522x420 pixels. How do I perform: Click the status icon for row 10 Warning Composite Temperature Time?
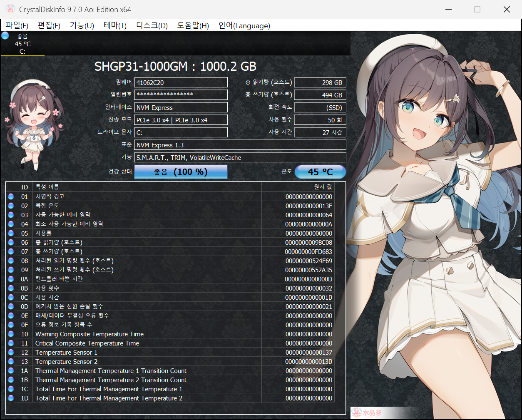pyautogui.click(x=11, y=334)
